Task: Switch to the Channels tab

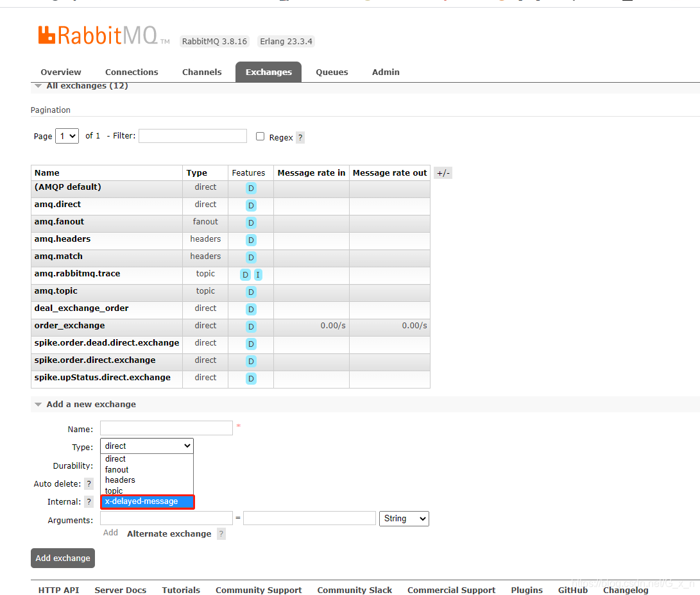Action: (201, 72)
